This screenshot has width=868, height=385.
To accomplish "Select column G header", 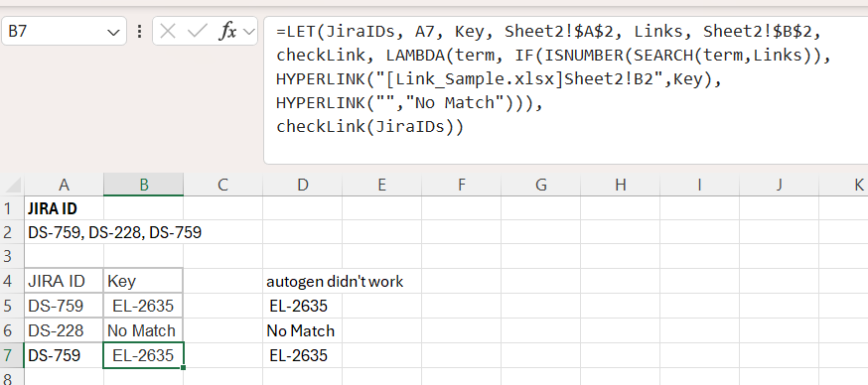I will 541,185.
